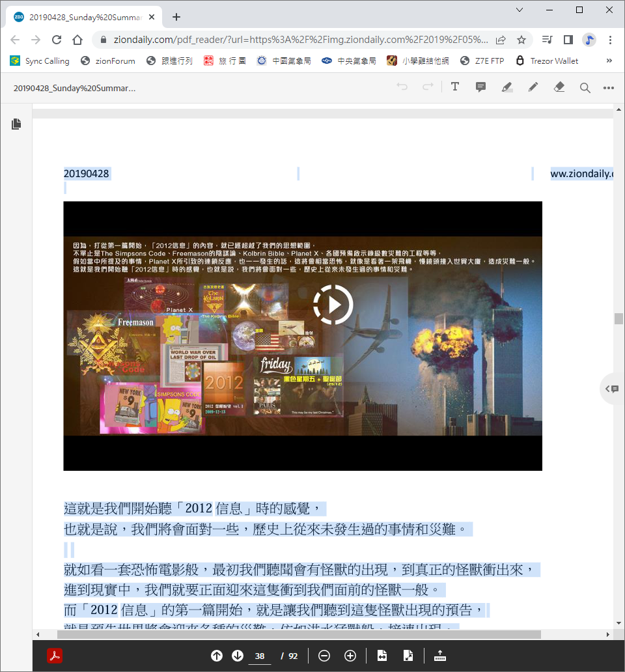The height and width of the screenshot is (672, 625).
Task: Fit the full PDF page in view
Action: 408,656
